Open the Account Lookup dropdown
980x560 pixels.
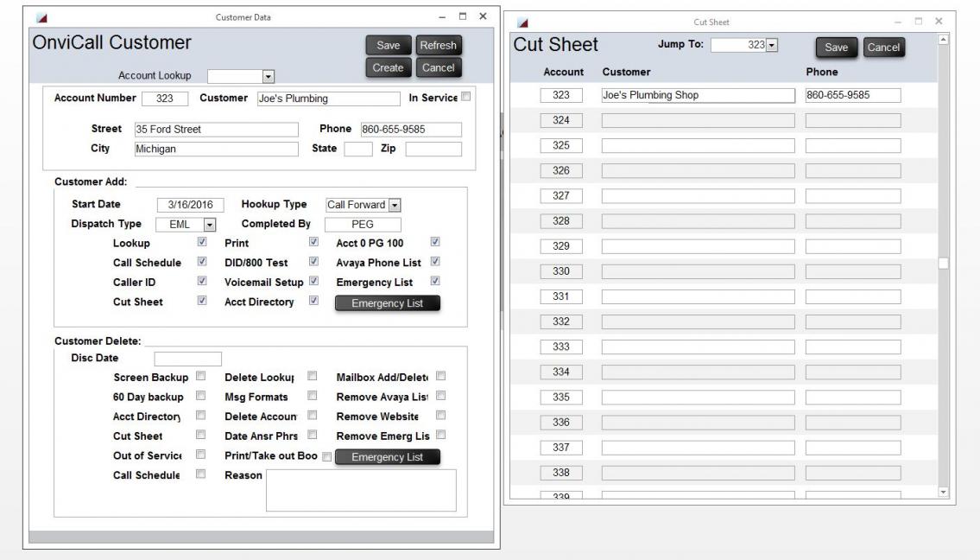[269, 76]
